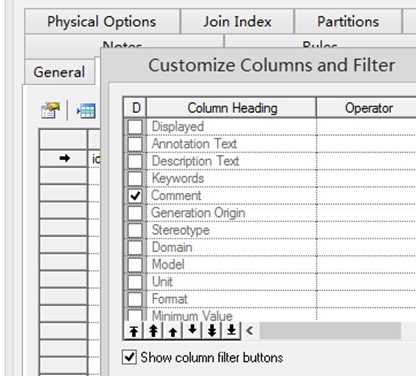Select the Partitions tab
Viewport: 416px width, 376px height.
pos(348,22)
